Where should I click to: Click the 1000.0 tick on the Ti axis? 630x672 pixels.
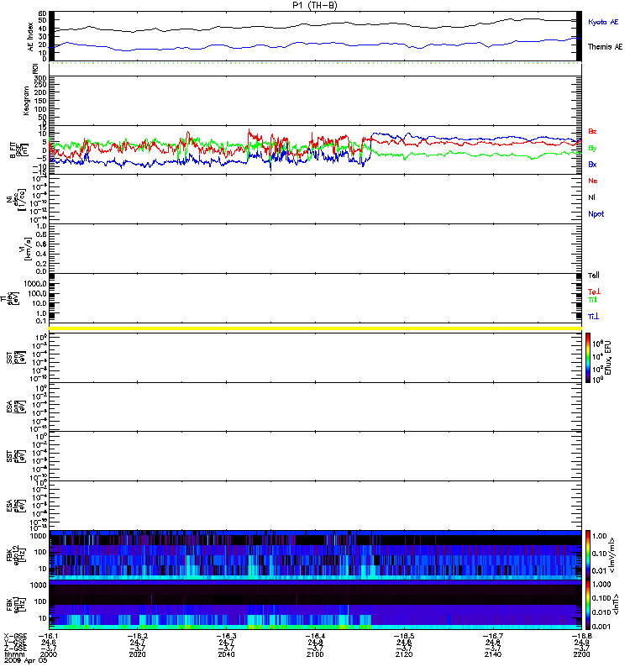pos(35,284)
